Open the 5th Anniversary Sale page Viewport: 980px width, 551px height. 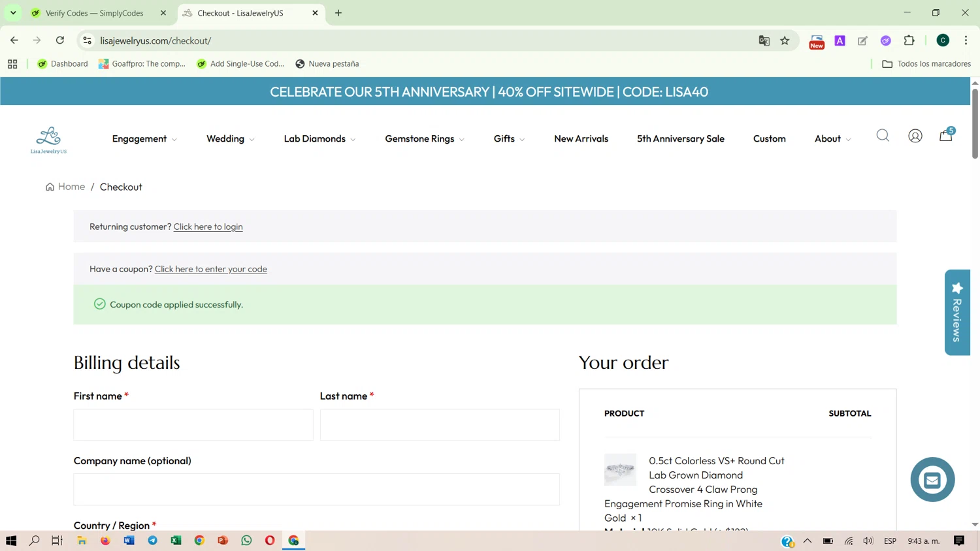click(680, 138)
